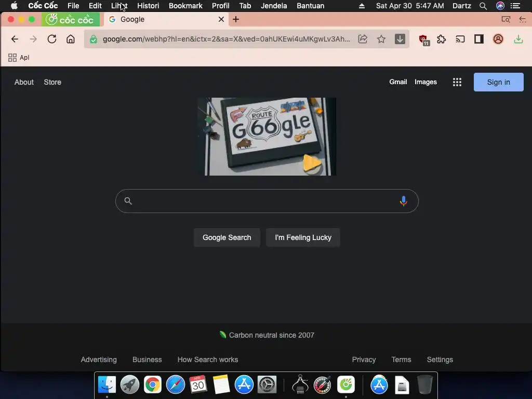This screenshot has height=399, width=532.
Task: Open Trash in the dock
Action: click(424, 384)
